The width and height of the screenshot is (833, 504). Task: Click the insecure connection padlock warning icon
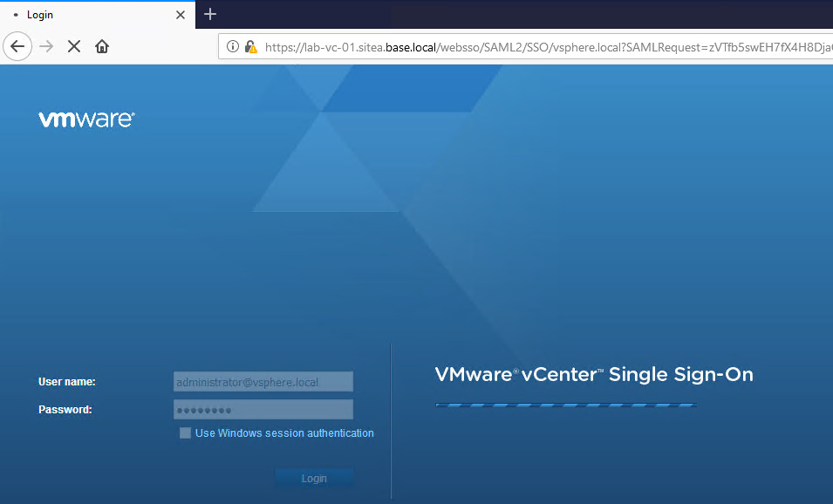(250, 47)
